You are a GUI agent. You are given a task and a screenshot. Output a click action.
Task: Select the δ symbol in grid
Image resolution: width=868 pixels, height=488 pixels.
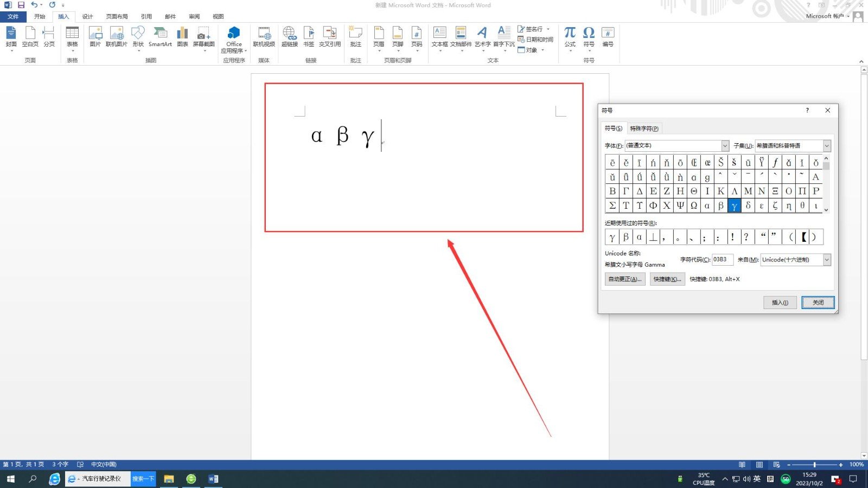pyautogui.click(x=748, y=206)
